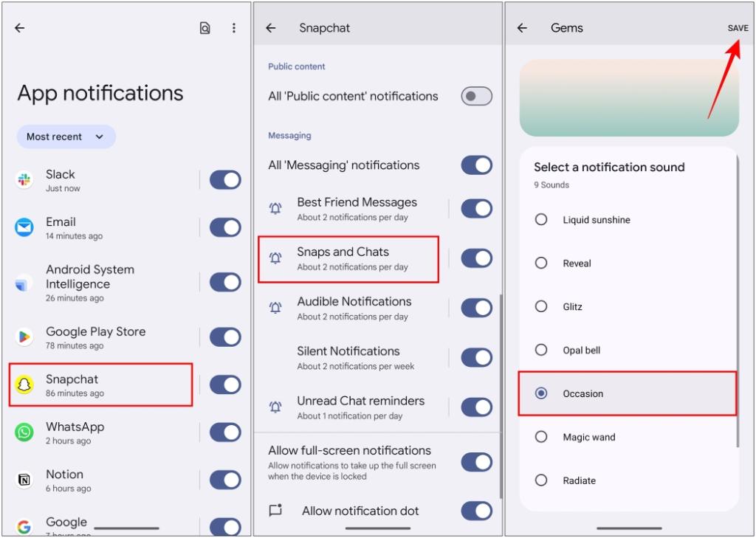Screen dimensions: 756x538
Task: Tap SAVE on the Gems screen
Action: (738, 27)
